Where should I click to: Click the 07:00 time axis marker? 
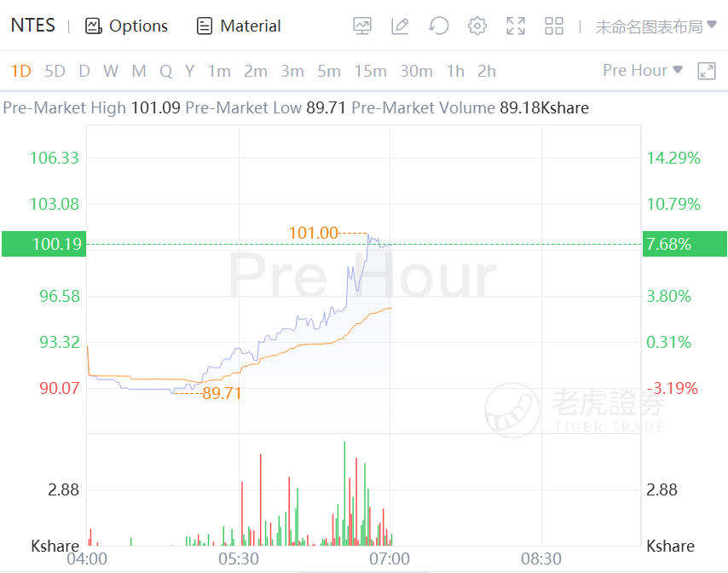coord(389,559)
